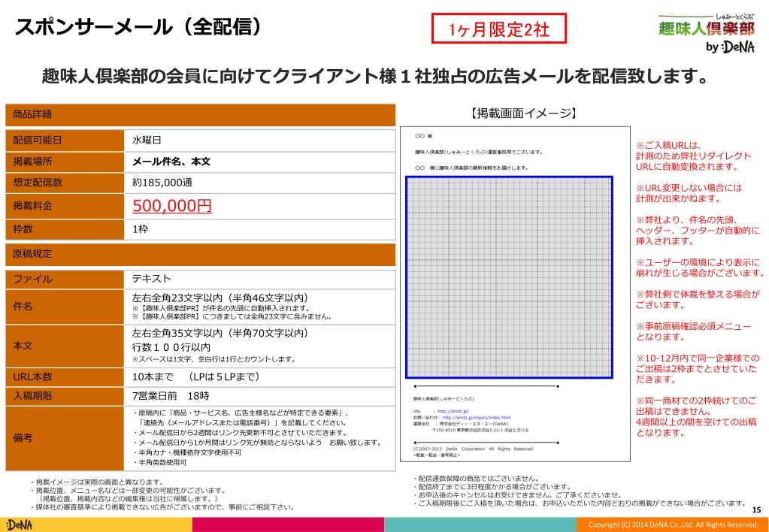This screenshot has width=769, height=532.
Task: Click the 掲載イメージは実際の画面と異なります note
Action: [x=97, y=482]
